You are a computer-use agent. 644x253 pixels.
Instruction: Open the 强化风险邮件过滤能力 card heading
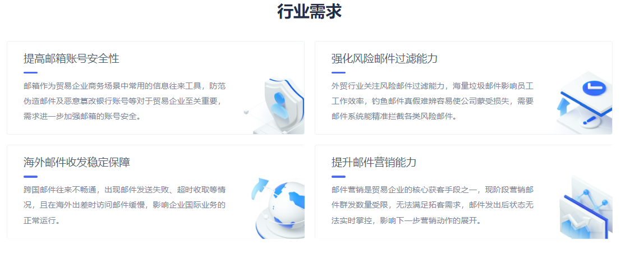384,59
